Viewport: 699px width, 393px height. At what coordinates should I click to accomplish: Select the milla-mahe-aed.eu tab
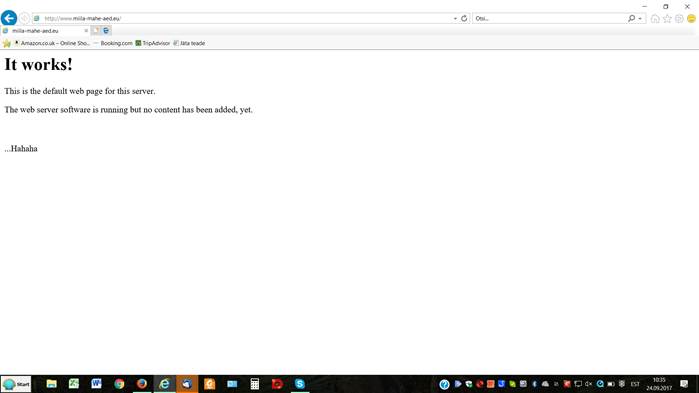pyautogui.click(x=42, y=31)
